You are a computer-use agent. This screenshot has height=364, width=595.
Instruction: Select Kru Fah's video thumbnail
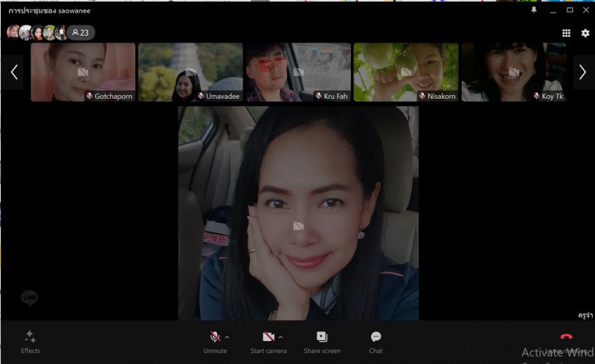(x=298, y=72)
